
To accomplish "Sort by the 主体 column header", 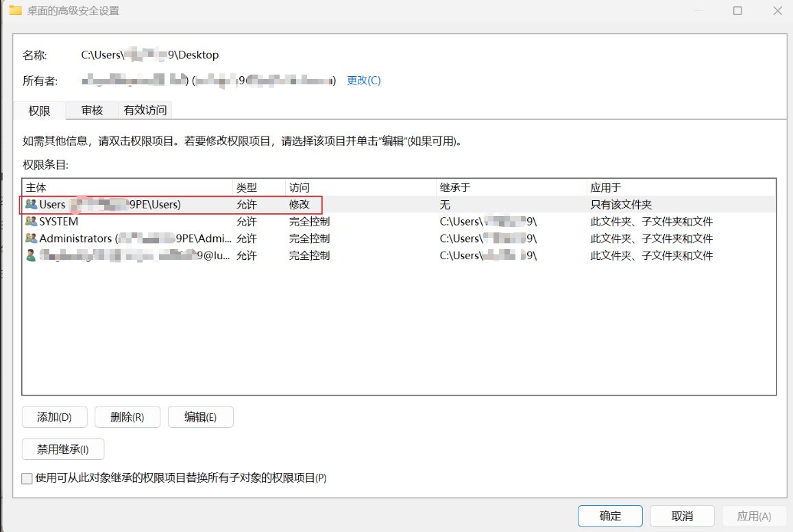I will click(x=127, y=187).
